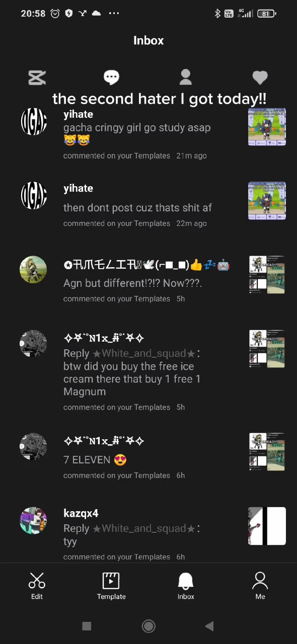
Task: Show likes via the heart icon
Action: (260, 77)
